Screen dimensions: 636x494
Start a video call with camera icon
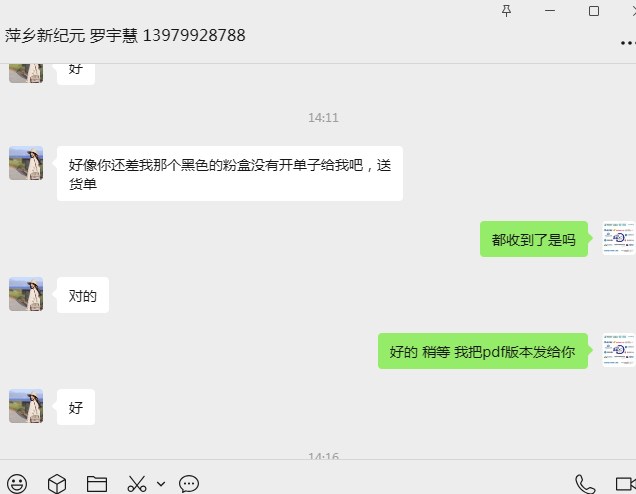(625, 484)
